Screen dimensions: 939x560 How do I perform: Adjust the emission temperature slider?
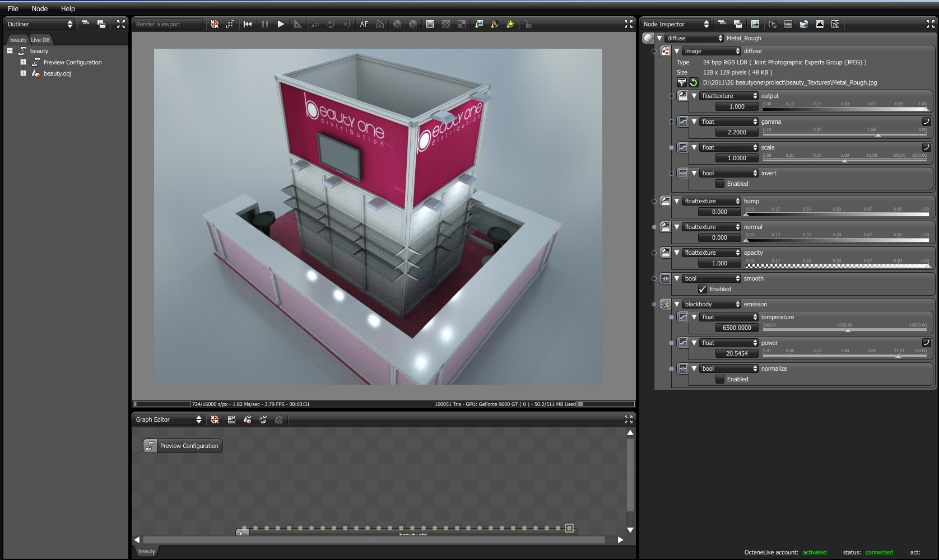pyautogui.click(x=844, y=330)
